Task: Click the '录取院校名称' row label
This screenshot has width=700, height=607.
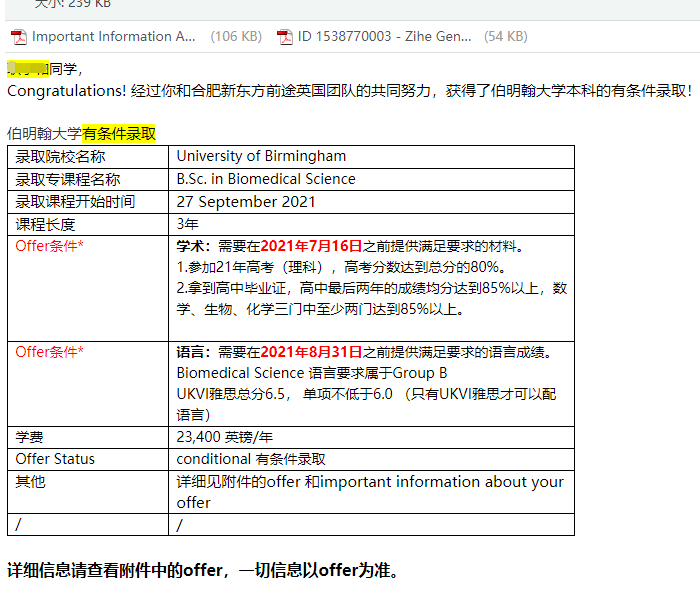Action: (x=60, y=157)
